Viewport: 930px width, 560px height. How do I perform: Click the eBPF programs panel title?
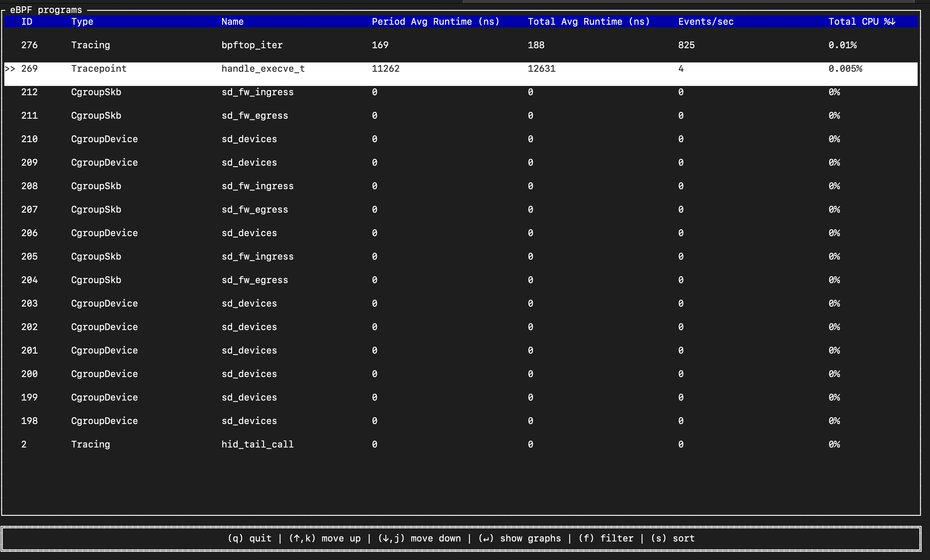[x=46, y=10]
